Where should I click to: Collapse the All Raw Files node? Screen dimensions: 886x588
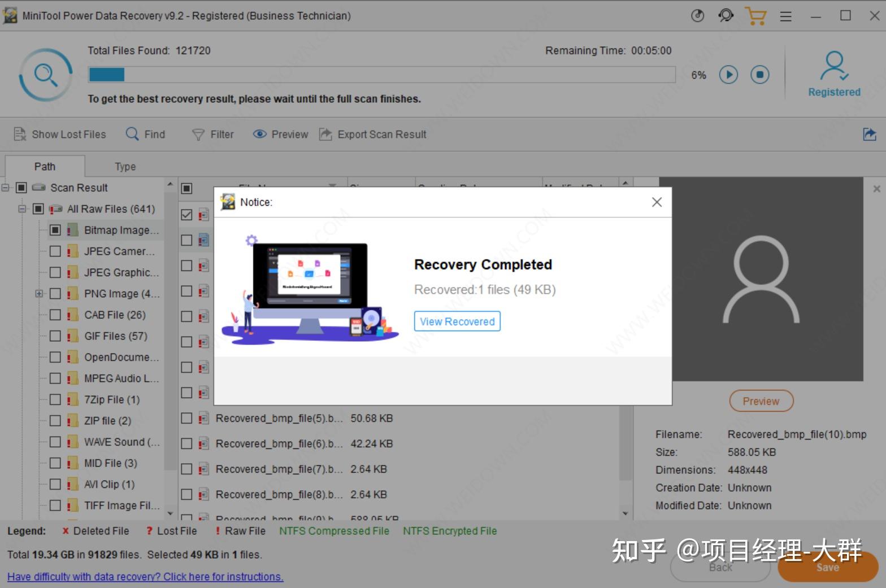pyautogui.click(x=23, y=209)
